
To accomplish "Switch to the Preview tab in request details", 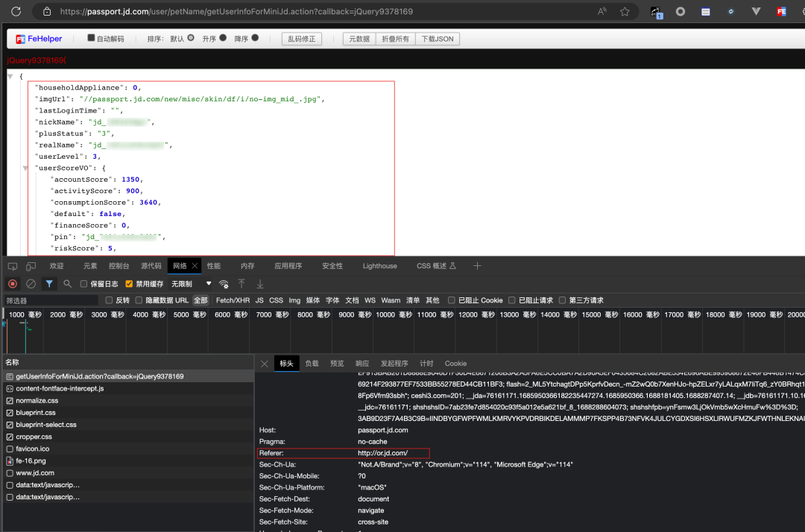I will click(x=337, y=364).
